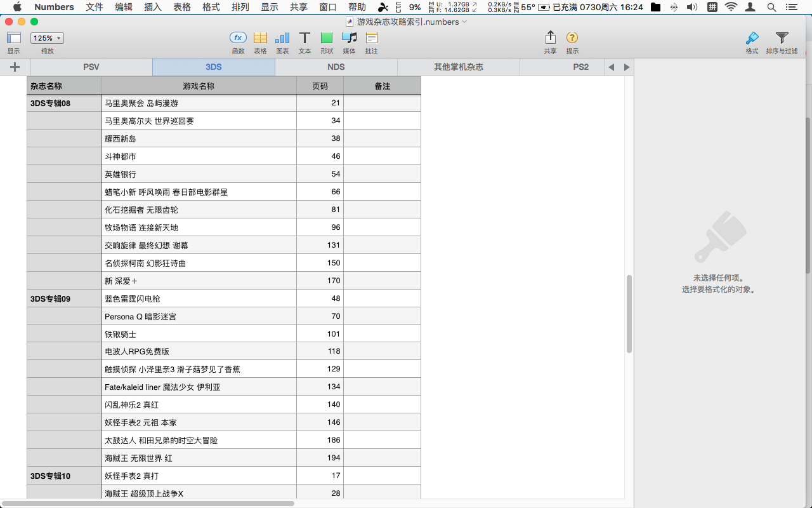The width and height of the screenshot is (812, 508).
Task: Open the 文件 menu
Action: click(x=95, y=7)
